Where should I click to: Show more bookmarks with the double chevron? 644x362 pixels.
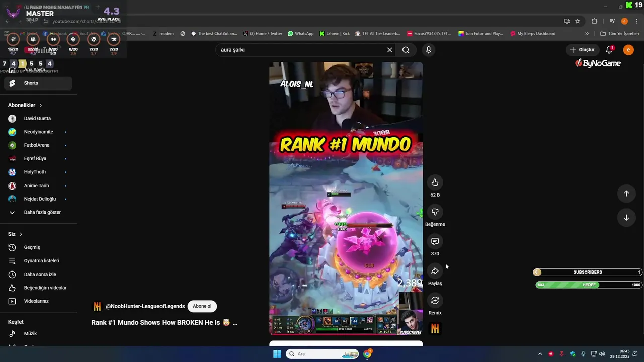click(x=587, y=34)
